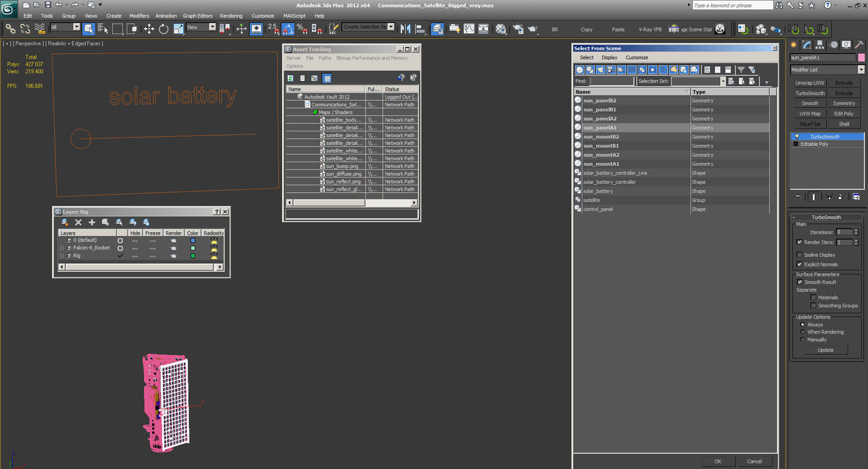Create a new layer in Layer dialog
The height and width of the screenshot is (469, 868).
click(x=65, y=222)
